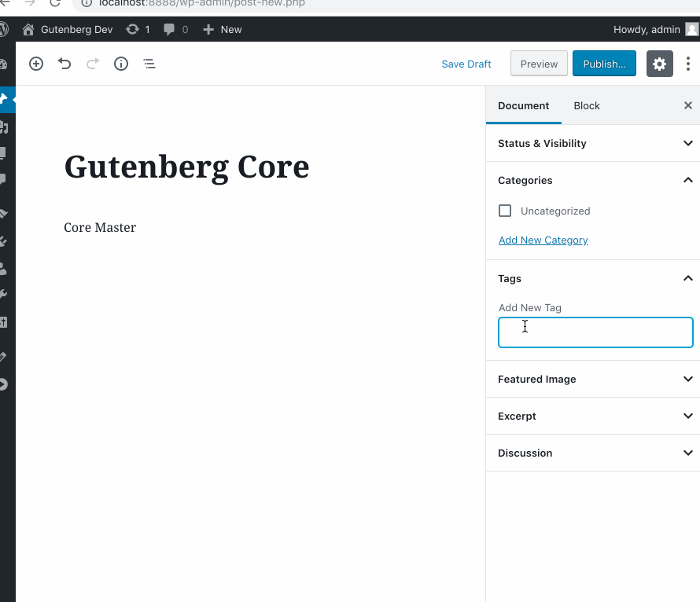
Task: Open the updates icon showing 1
Action: click(133, 29)
